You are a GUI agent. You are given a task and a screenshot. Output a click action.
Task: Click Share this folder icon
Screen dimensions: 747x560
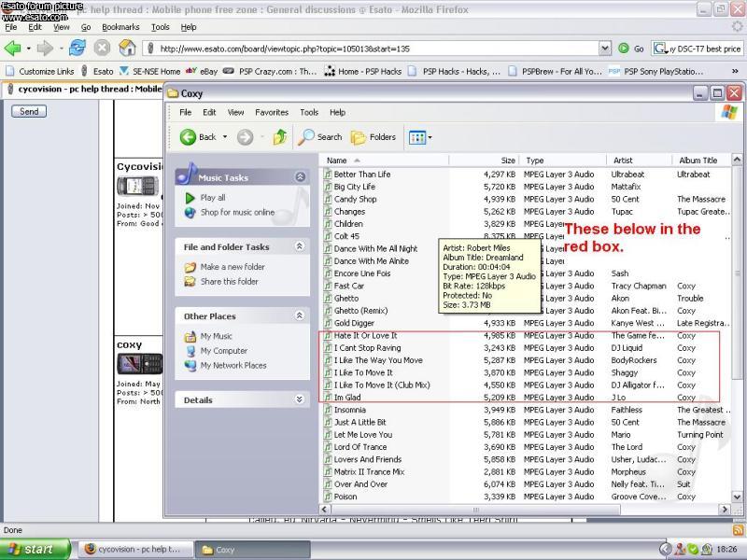(190, 282)
